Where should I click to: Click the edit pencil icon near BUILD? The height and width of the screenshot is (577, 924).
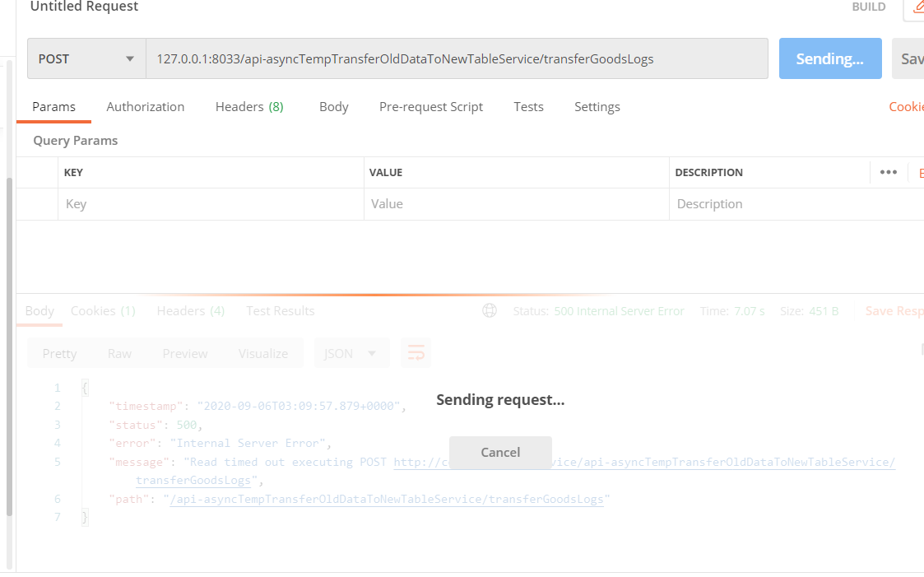917,7
